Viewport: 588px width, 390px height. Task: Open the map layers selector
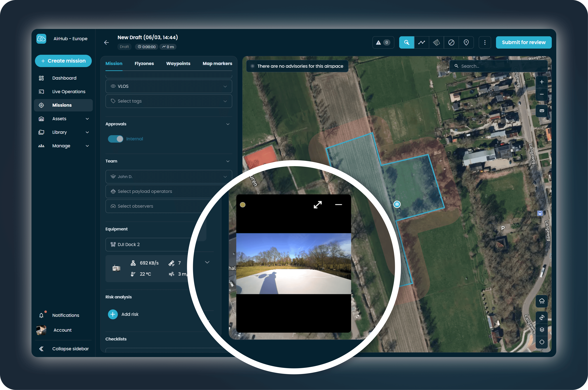click(542, 330)
